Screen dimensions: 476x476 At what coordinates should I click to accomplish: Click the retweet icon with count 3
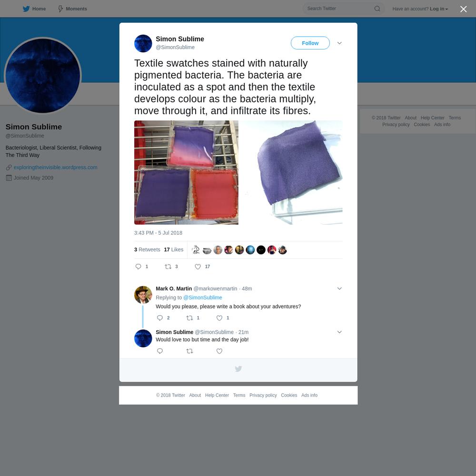point(168,267)
